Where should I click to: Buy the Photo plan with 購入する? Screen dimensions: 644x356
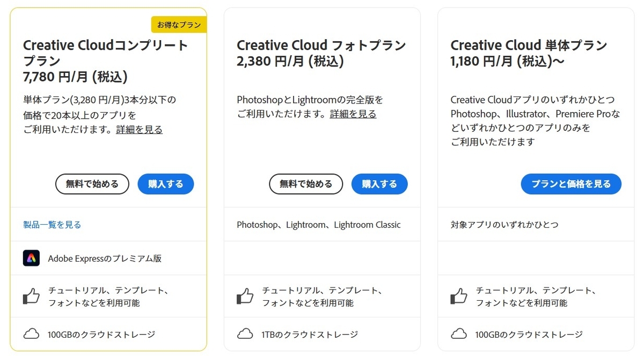click(x=379, y=184)
